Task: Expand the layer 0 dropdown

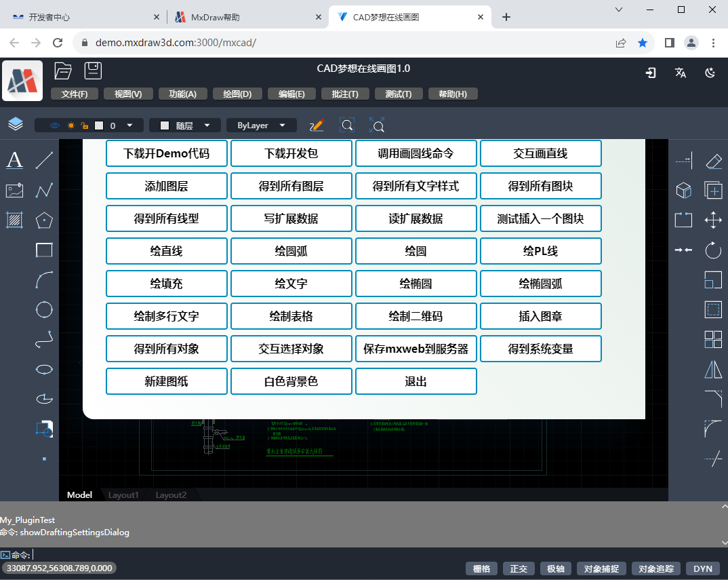Action: point(129,125)
